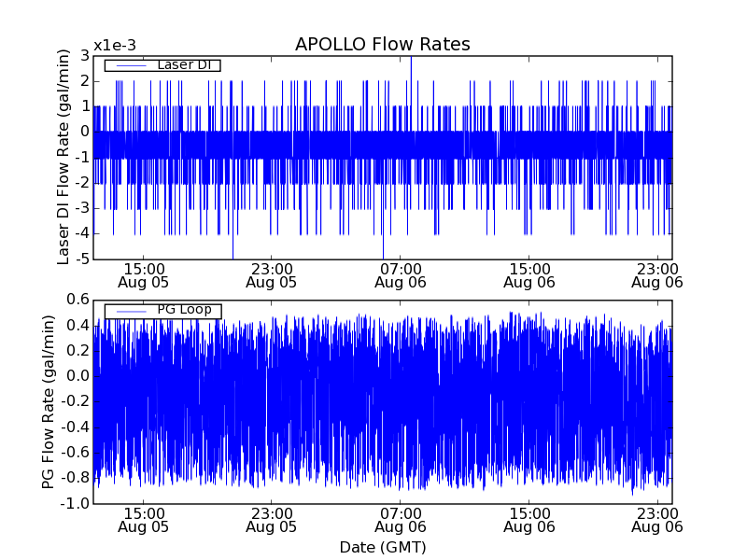Click the 15:00 Aug 06 tick on bottom plot
Image resolution: width=747 pixels, height=560 pixels.
[529, 519]
